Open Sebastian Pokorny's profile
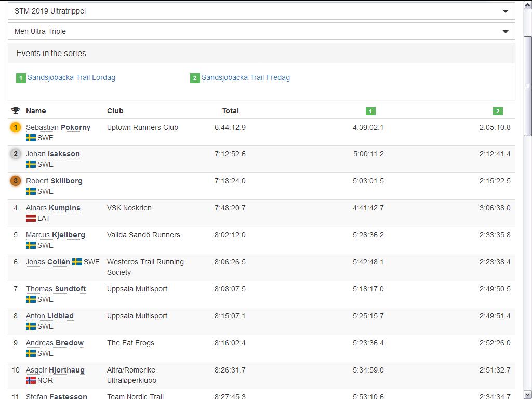This screenshot has height=399, width=532. point(58,127)
